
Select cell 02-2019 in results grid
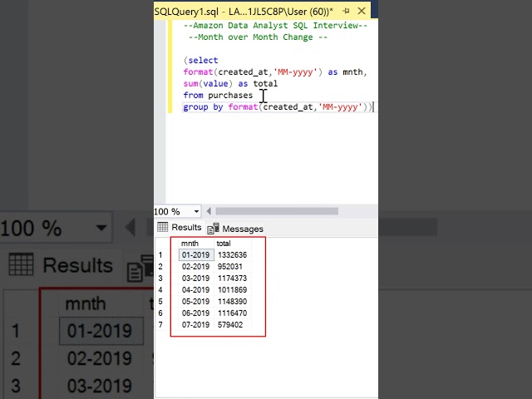tap(196, 267)
